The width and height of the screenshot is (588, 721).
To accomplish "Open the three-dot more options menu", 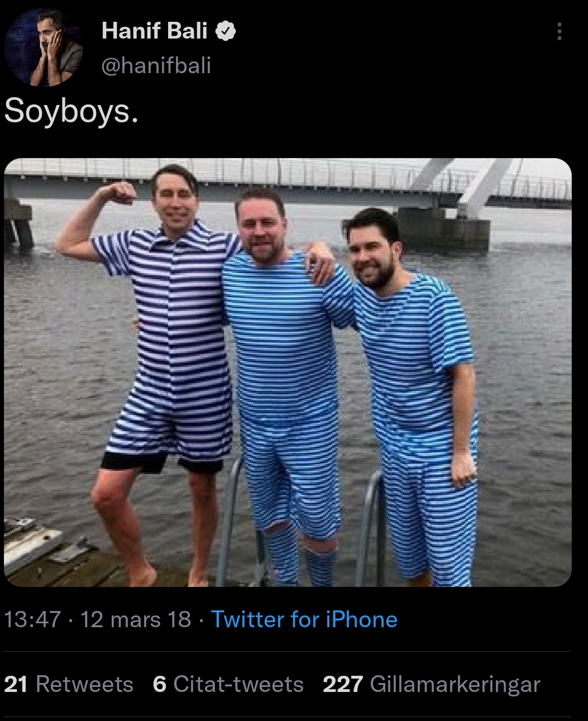I will [559, 32].
